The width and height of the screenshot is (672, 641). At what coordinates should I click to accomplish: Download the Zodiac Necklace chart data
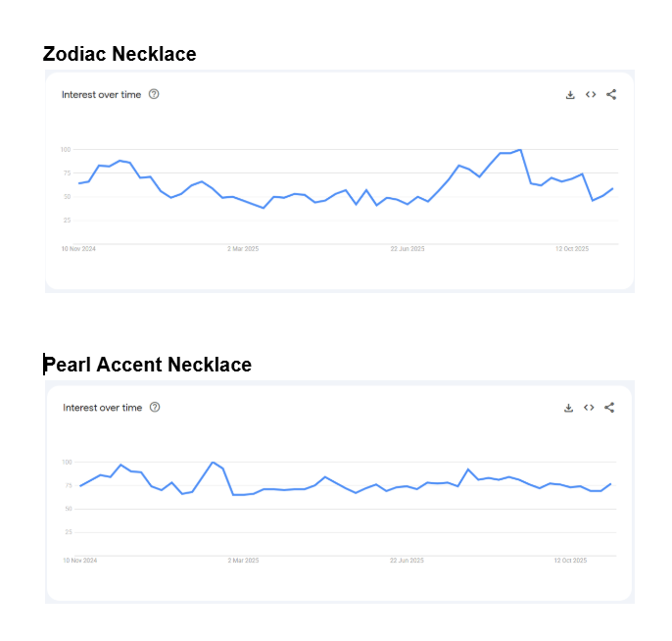[570, 95]
